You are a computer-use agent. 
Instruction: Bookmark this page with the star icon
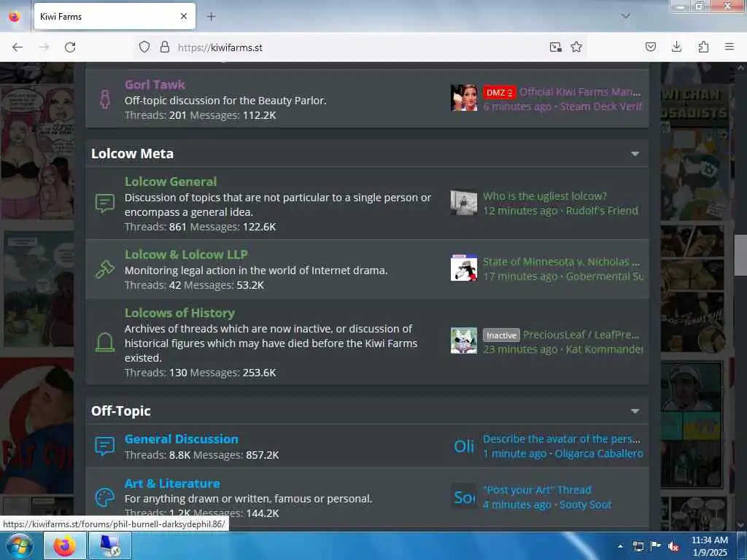[x=576, y=47]
